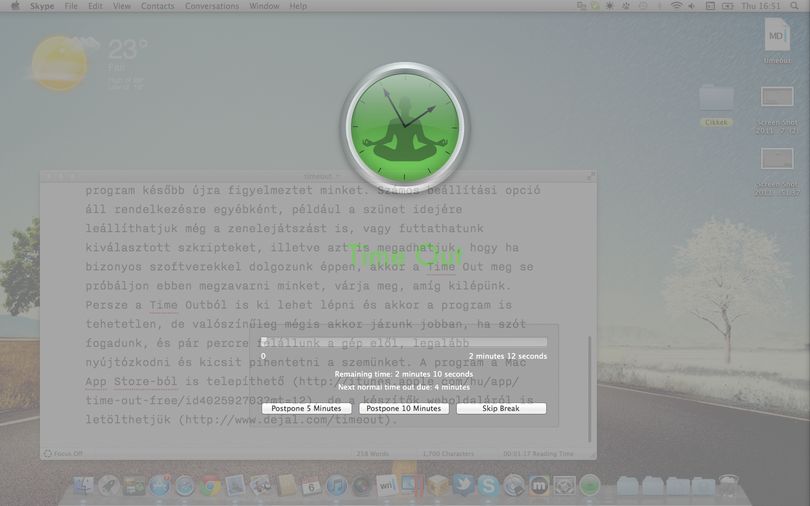Launch Google Chrome from the Dock

210,486
